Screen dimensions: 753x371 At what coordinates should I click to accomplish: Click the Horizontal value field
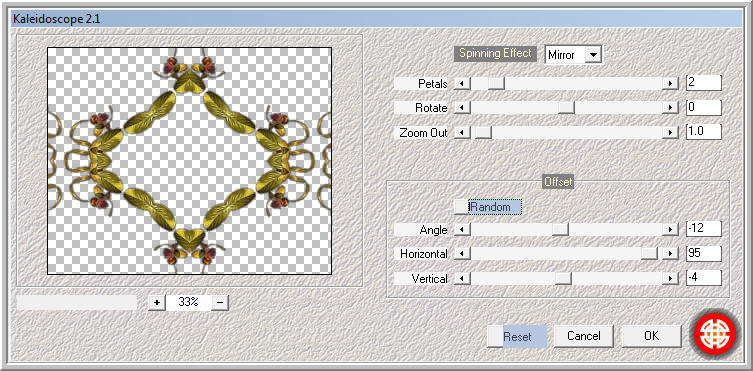point(704,253)
